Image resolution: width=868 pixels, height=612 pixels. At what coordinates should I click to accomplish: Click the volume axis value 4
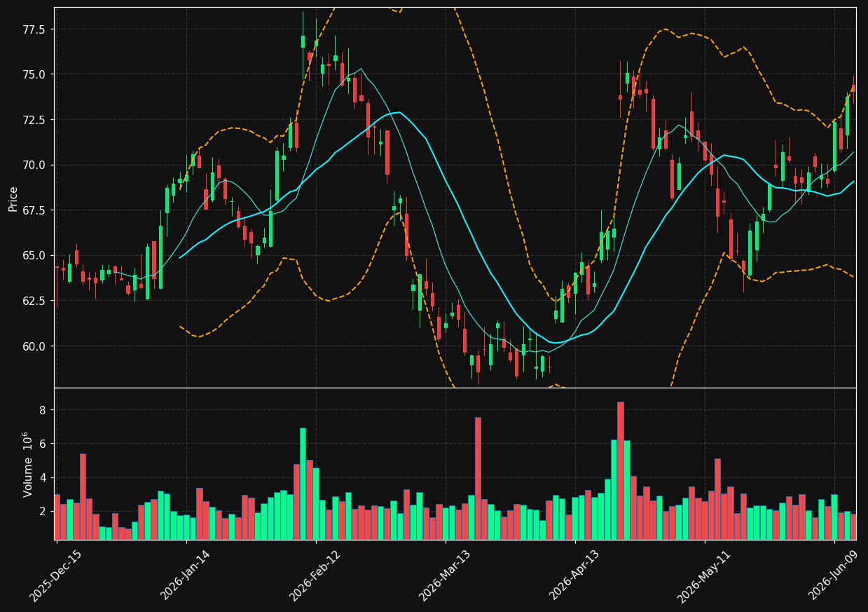click(43, 477)
